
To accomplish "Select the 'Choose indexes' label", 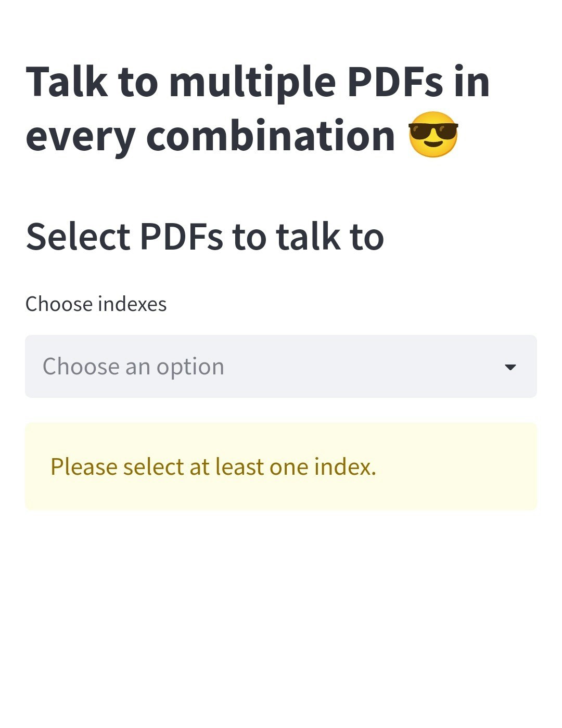I will pyautogui.click(x=96, y=304).
